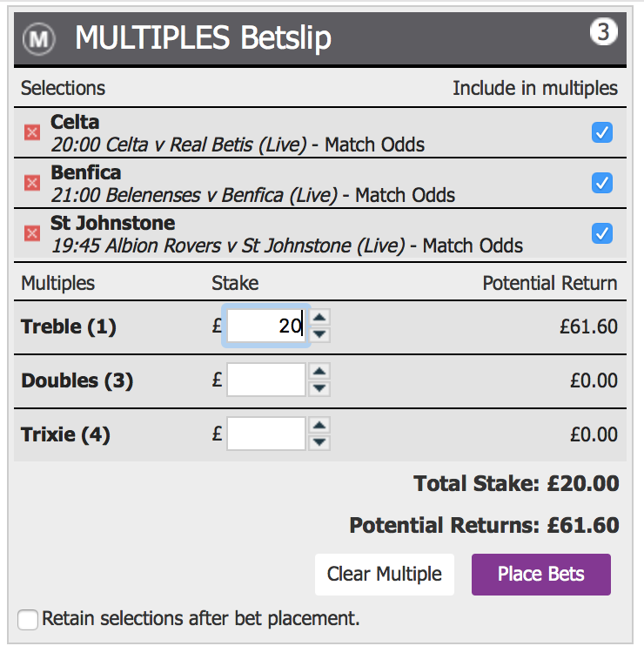The width and height of the screenshot is (644, 646).
Task: Remove the Celta selection
Action: point(32,132)
